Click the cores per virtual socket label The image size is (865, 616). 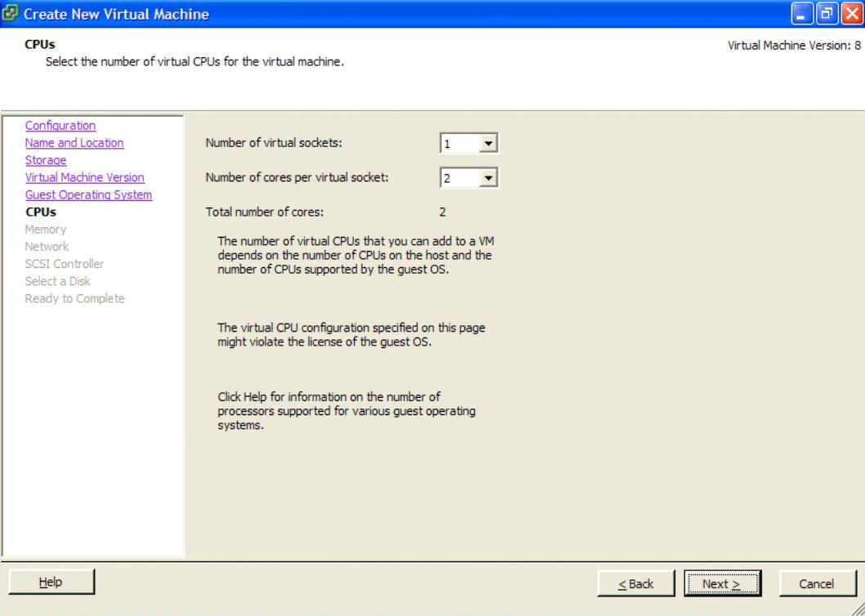point(298,177)
